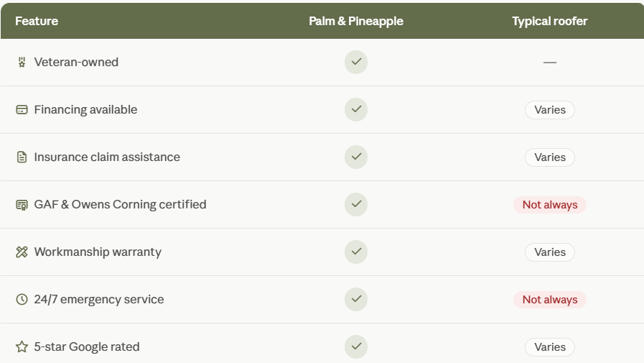Click the checkmark for Insurance claim assistance

pyautogui.click(x=356, y=157)
